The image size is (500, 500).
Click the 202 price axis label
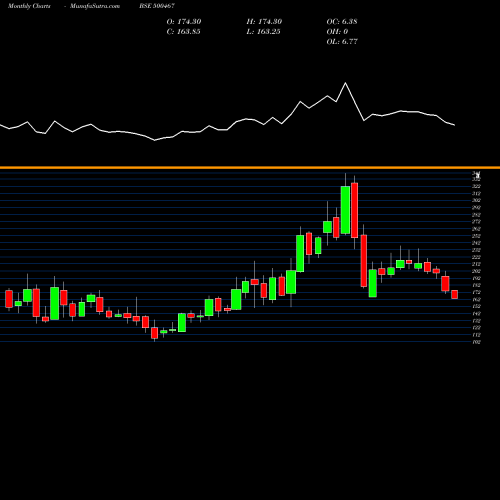click(x=476, y=271)
